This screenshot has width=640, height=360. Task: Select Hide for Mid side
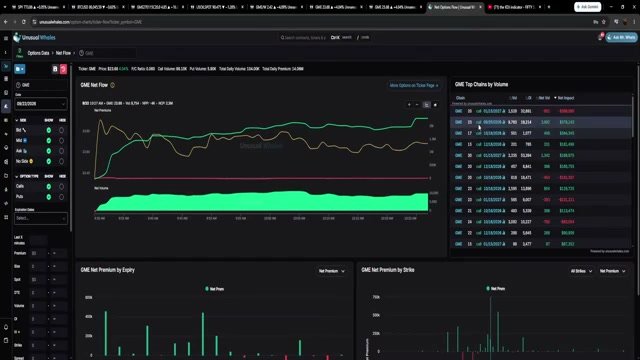tap(61, 140)
